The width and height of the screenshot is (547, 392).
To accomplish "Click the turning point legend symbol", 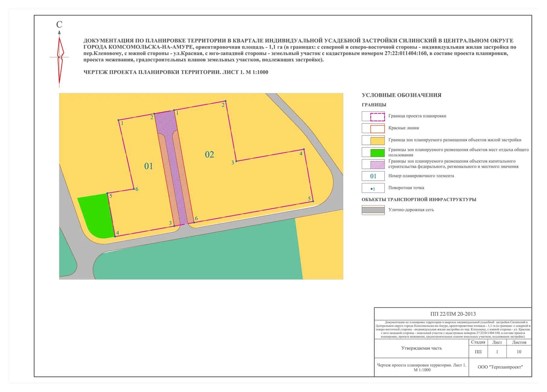I will tap(373, 188).
